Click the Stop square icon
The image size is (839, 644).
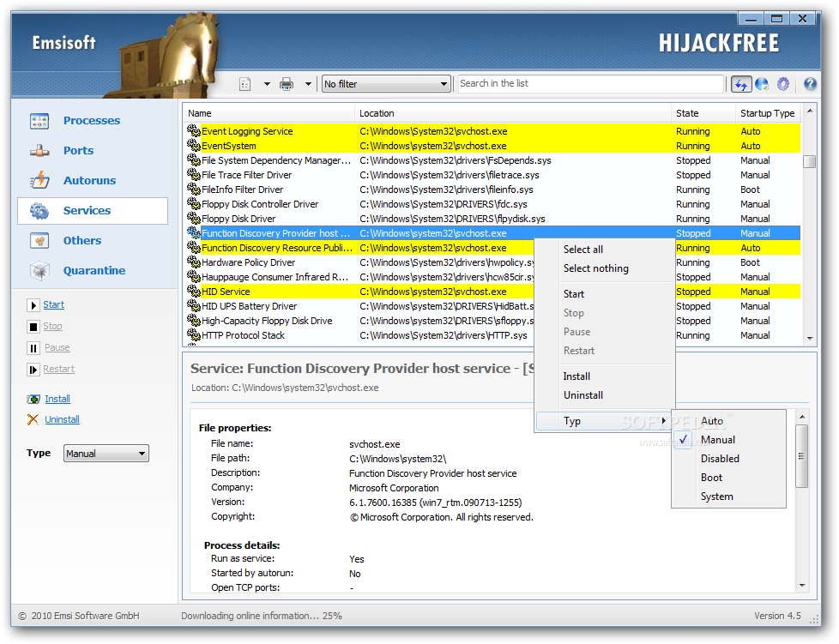point(33,327)
